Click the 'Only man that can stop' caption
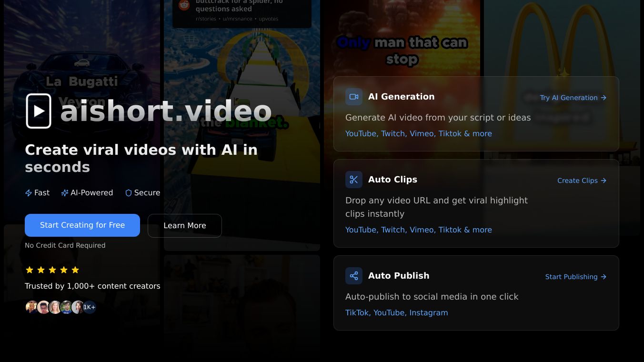This screenshot has height=362, width=644. click(402, 51)
